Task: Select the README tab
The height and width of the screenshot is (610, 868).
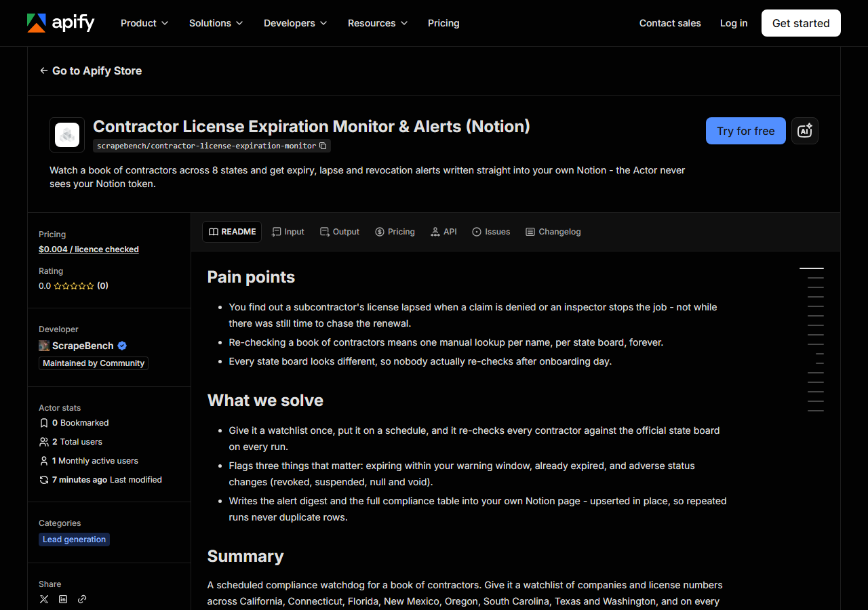Action: pyautogui.click(x=232, y=232)
